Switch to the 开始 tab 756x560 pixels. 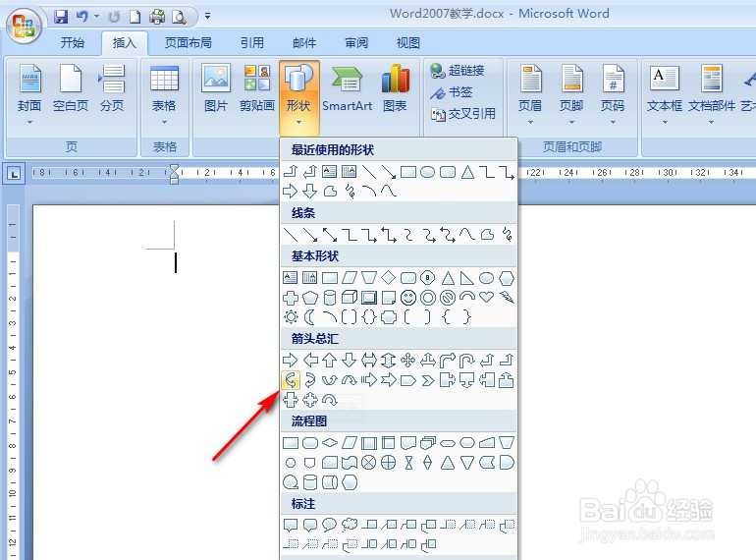coord(73,43)
